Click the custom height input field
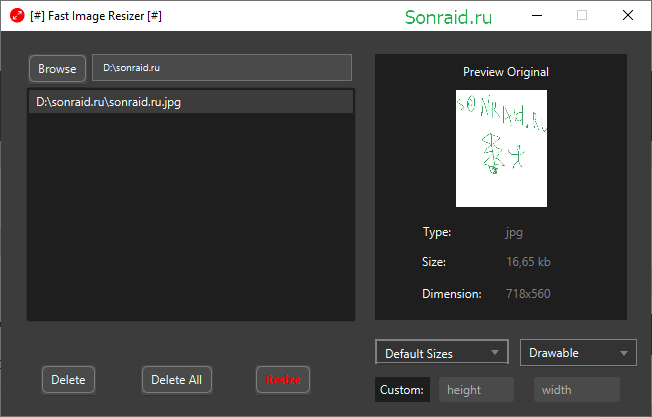652x417 pixels. pyautogui.click(x=476, y=390)
